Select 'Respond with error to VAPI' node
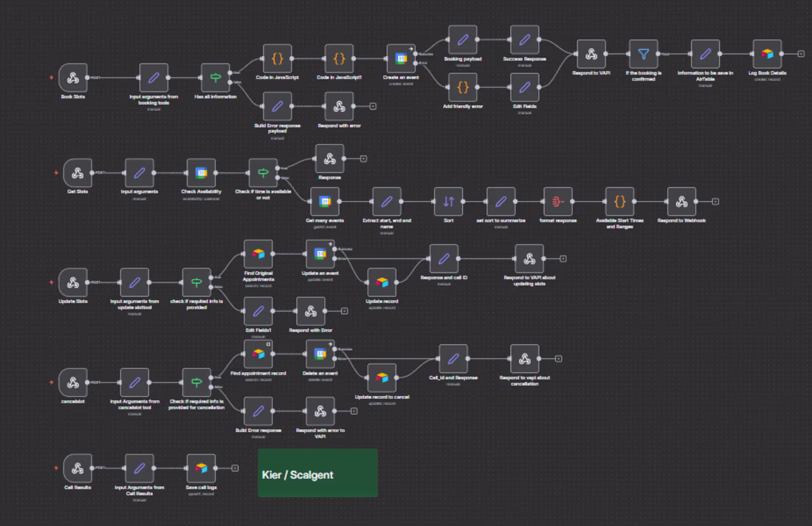Screen dimensions: 812x526 coord(320,411)
